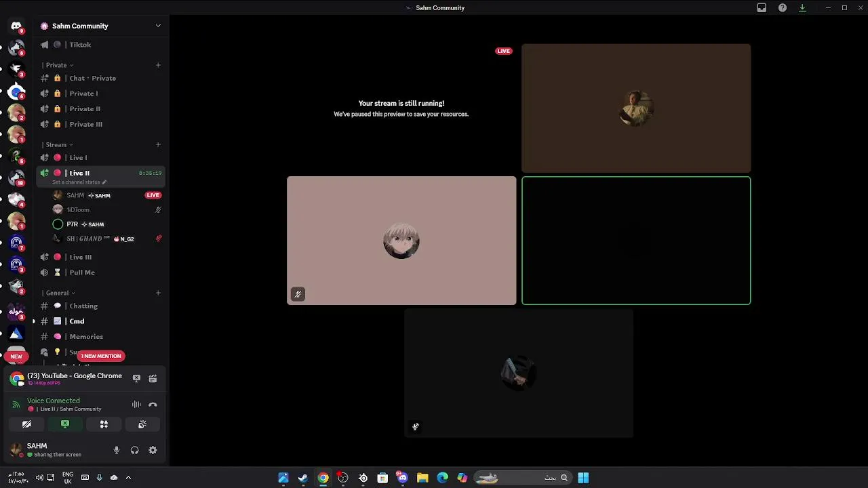
Task: Join the Pull Me voice channel
Action: [x=101, y=272]
